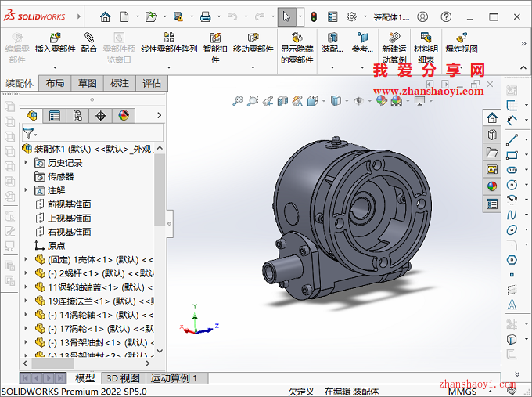Screen dimensions: 532x397
Task: Open Design Library icon in task pane
Action: [x=492, y=135]
